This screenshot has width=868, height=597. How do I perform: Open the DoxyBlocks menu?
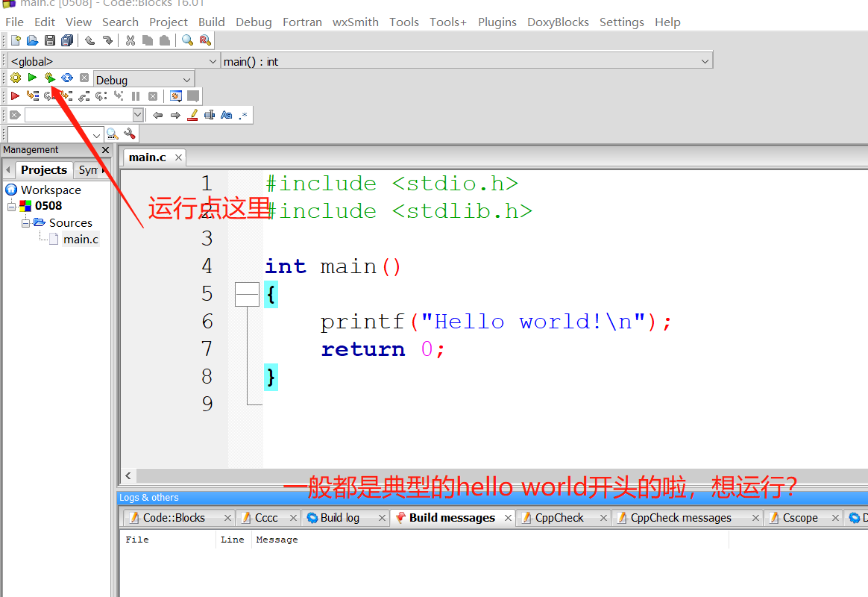(x=558, y=22)
